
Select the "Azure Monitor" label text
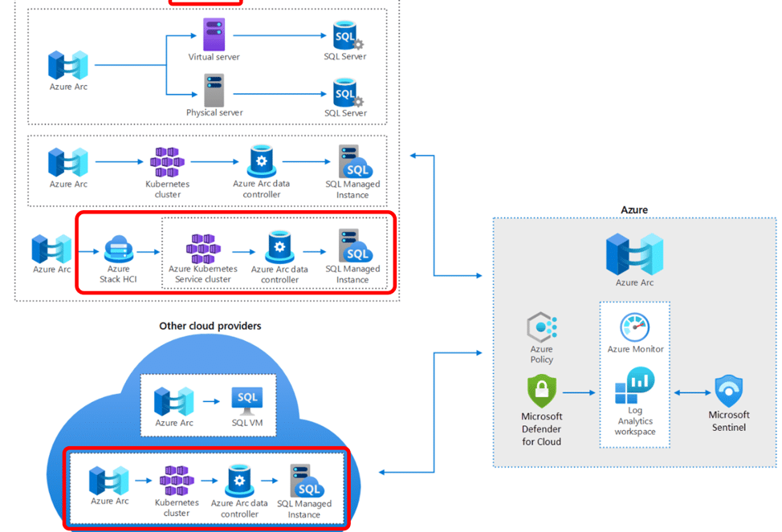[x=635, y=349]
